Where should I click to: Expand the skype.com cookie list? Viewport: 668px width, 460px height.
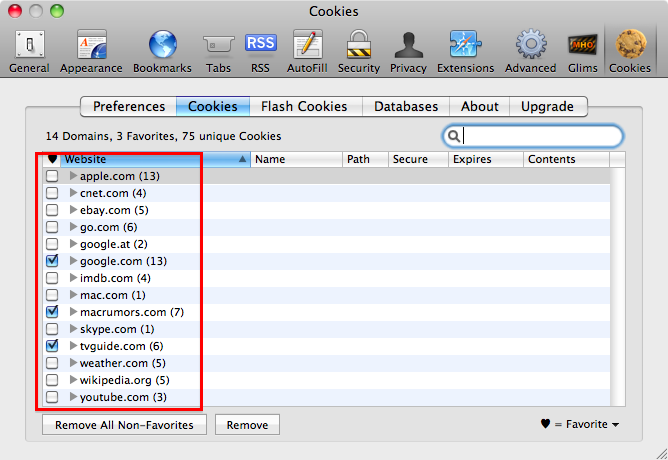[73, 329]
